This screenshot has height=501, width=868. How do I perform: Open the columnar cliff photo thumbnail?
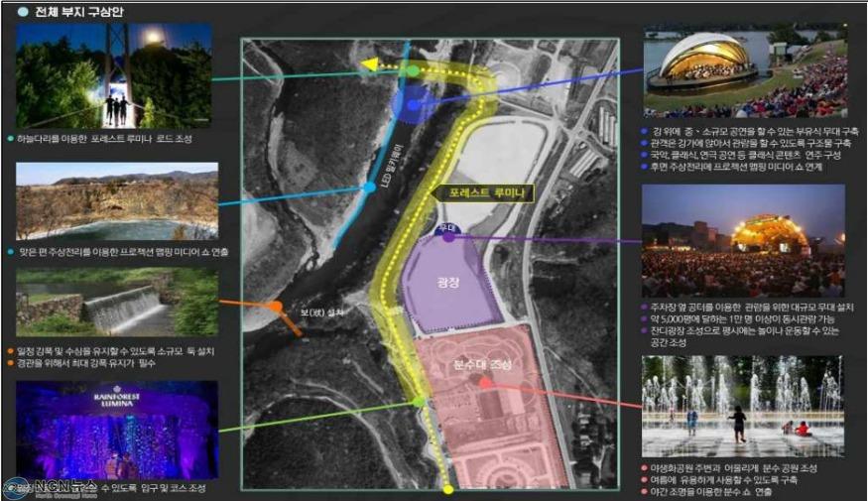point(117,201)
